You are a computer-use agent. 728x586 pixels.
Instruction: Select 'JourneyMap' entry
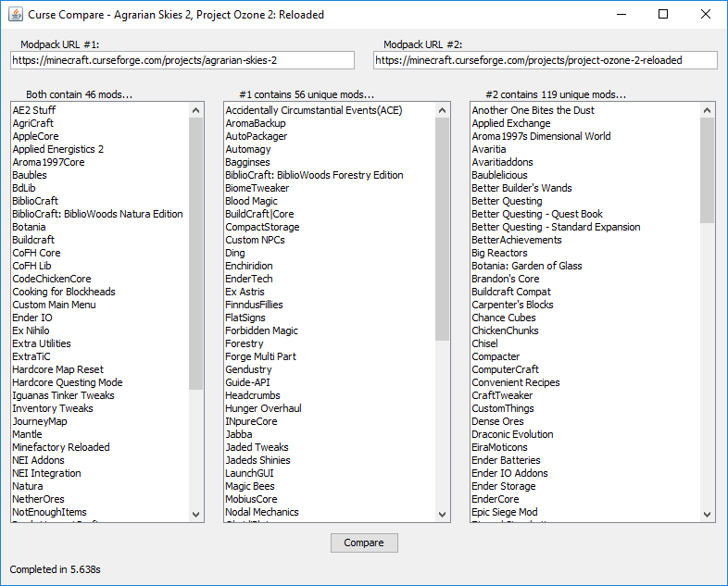[40, 422]
